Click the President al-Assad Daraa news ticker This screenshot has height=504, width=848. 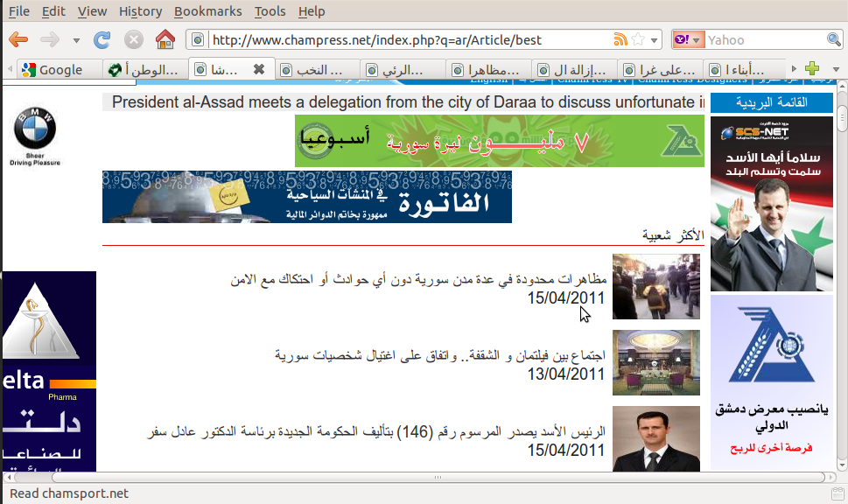(403, 102)
